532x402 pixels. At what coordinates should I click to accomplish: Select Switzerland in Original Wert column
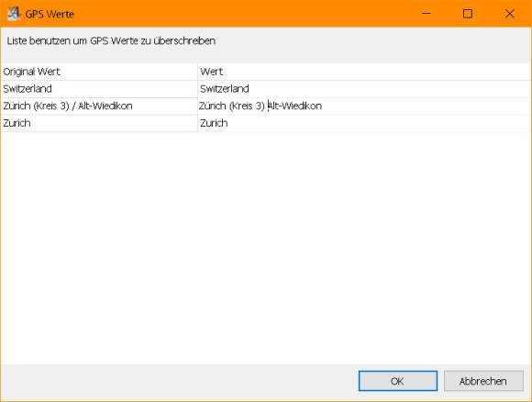[99, 89]
